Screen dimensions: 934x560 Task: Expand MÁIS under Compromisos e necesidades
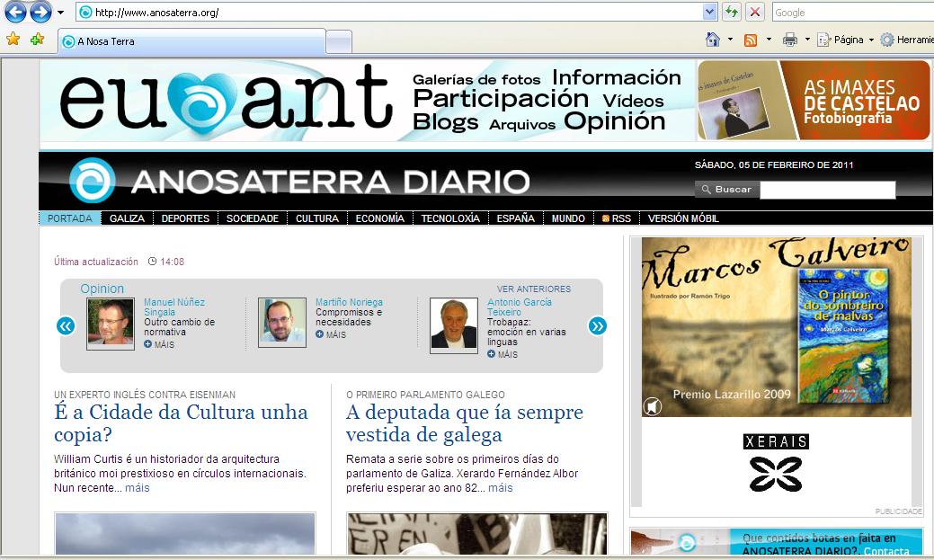331,334
